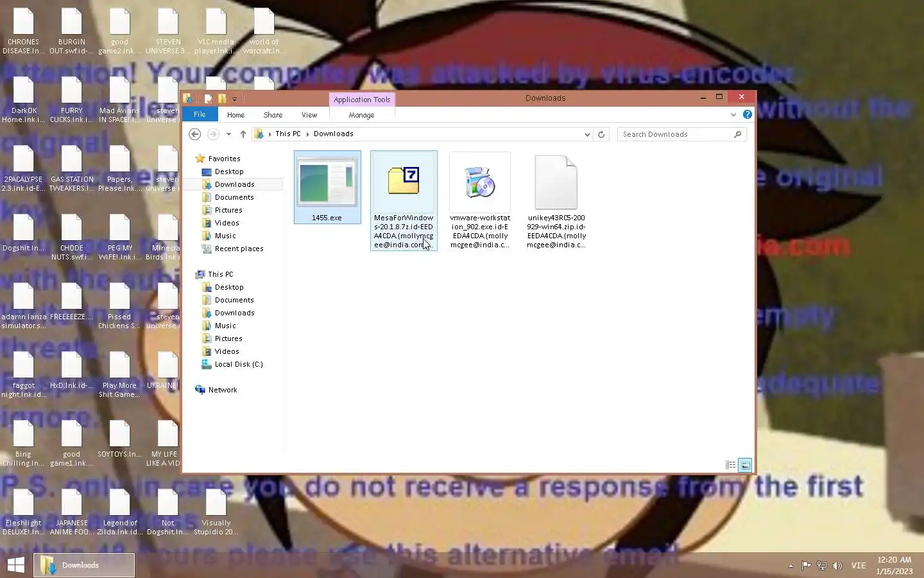Screen dimensions: 924x578
Task: Select the Legend of Zilda desktop icon
Action: [x=119, y=512]
